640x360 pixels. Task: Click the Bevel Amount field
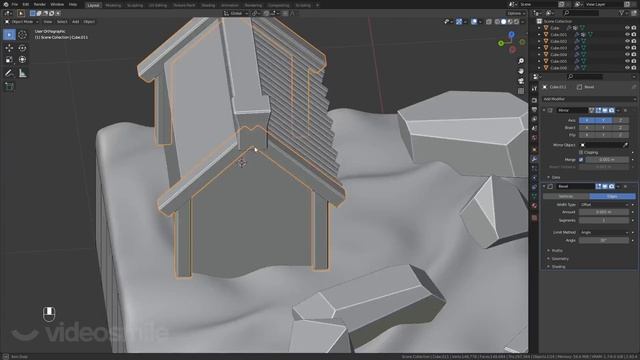tap(604, 212)
